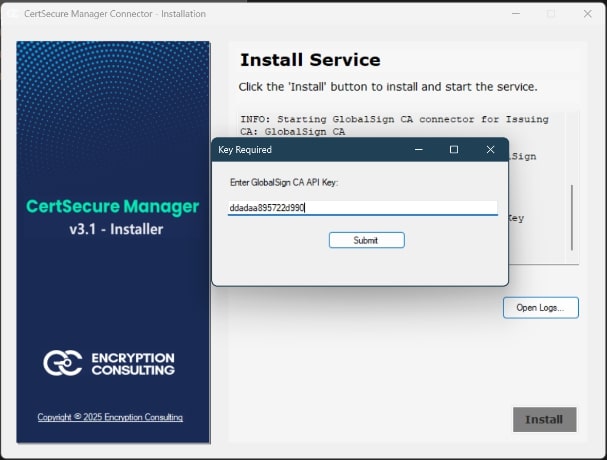607x460 pixels.
Task: Close the CertSecure Manager Connector installer window
Action: pos(588,14)
